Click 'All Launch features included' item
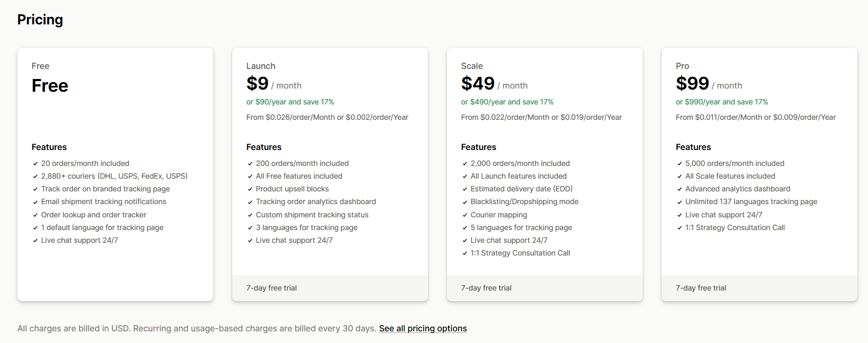The height and width of the screenshot is (343, 868). pyautogui.click(x=519, y=176)
